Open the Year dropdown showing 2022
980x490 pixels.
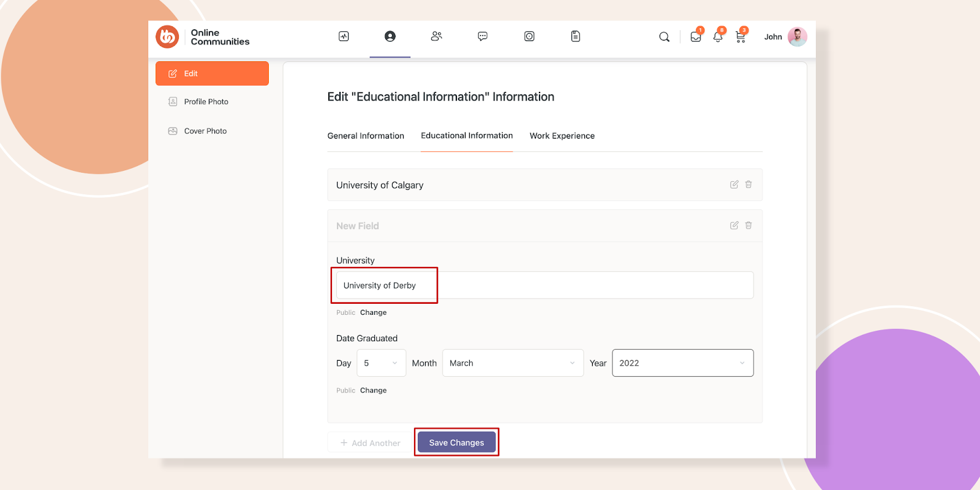pyautogui.click(x=682, y=363)
